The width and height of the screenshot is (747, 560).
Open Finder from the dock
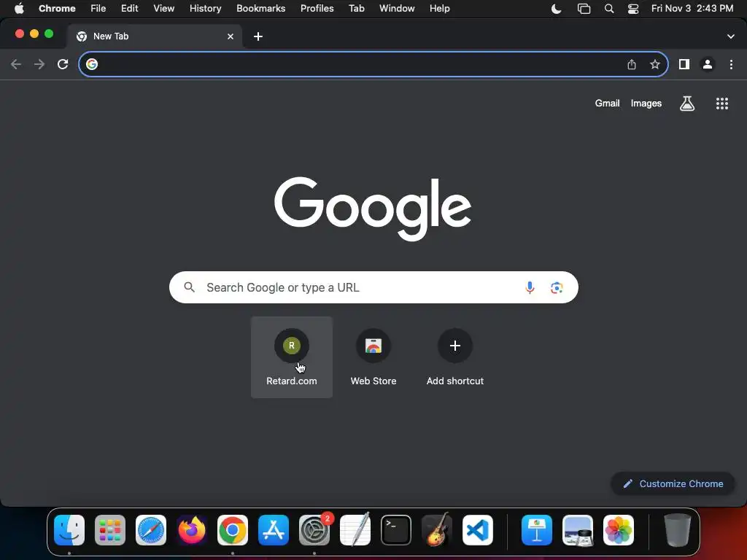pos(69,530)
